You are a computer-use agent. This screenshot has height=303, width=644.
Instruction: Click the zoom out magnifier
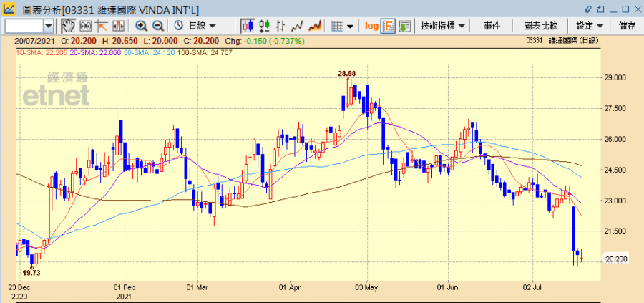point(157,26)
